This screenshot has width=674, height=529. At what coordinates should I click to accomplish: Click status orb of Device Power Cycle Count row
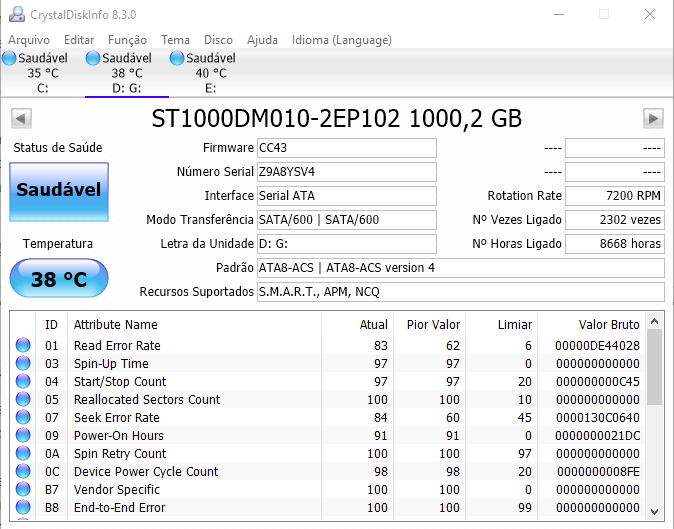(23, 471)
